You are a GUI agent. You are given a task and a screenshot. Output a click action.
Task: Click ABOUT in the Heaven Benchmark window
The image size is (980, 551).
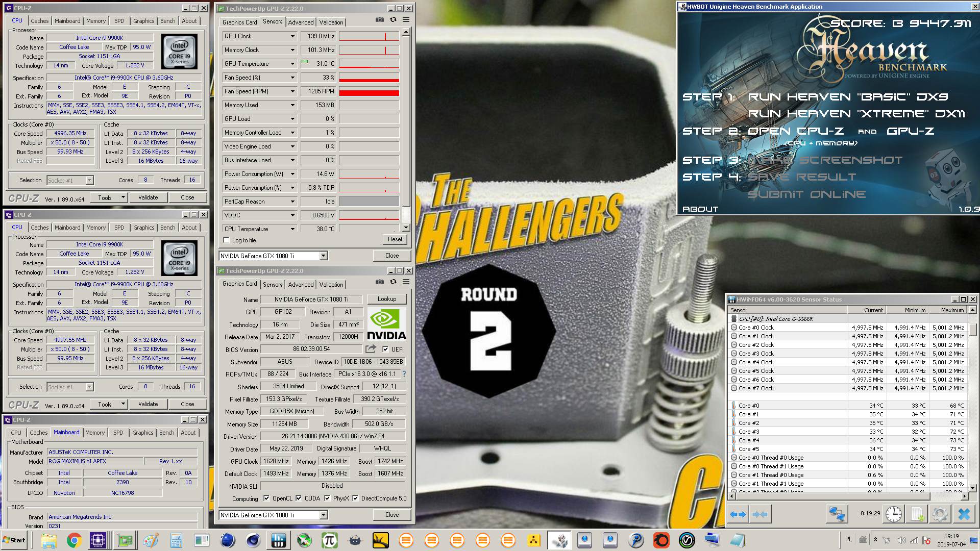click(x=700, y=209)
